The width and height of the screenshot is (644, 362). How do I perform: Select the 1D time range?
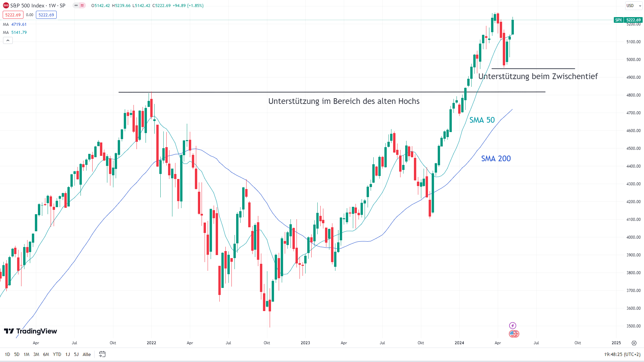coord(7,354)
